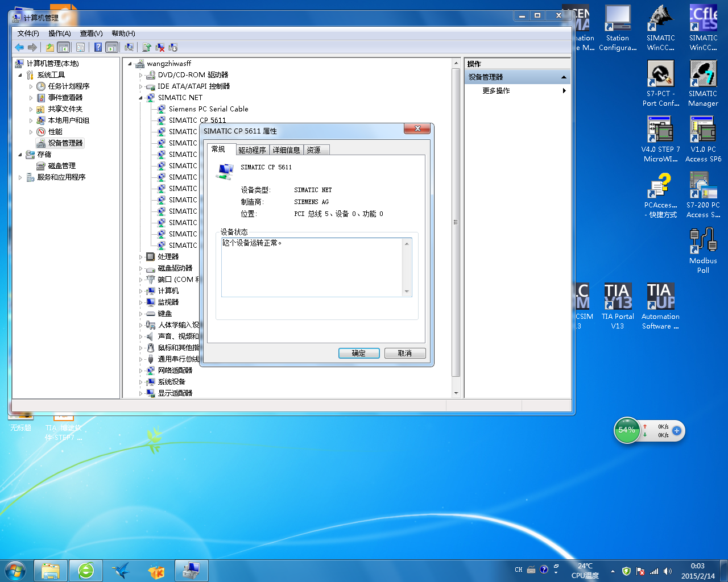Expand the 服务和应用程序 tree node
728x582 pixels.
(x=20, y=177)
